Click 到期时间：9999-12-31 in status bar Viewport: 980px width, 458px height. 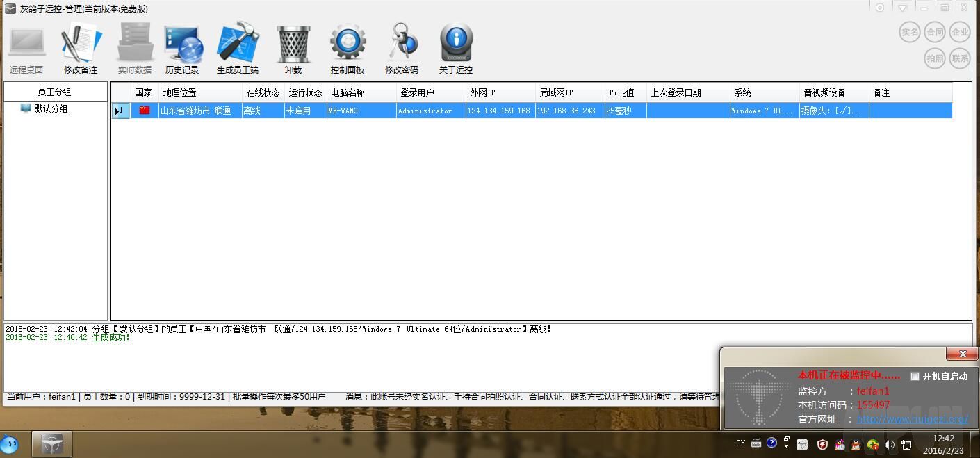(x=181, y=396)
